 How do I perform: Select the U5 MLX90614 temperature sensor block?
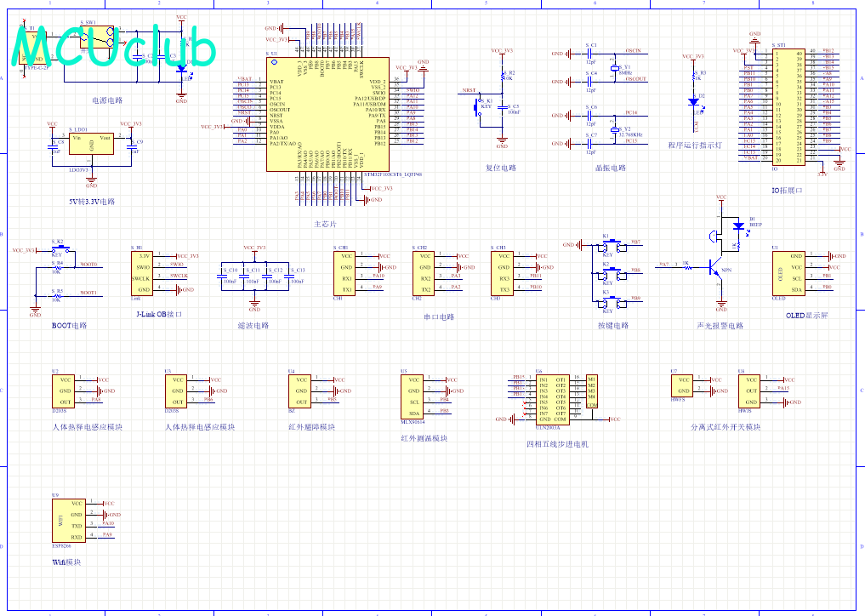413,397
